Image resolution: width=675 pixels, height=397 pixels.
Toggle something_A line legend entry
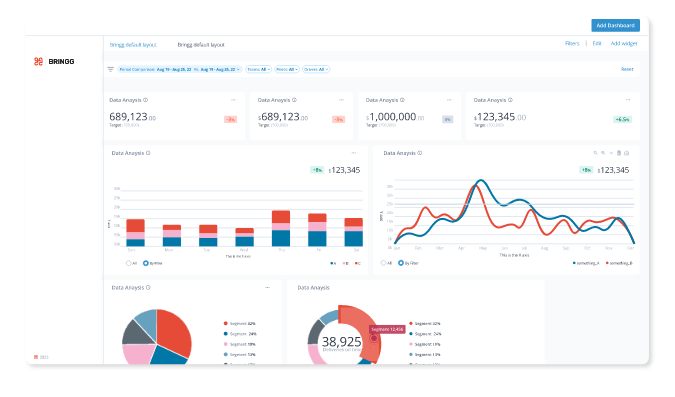(586, 263)
